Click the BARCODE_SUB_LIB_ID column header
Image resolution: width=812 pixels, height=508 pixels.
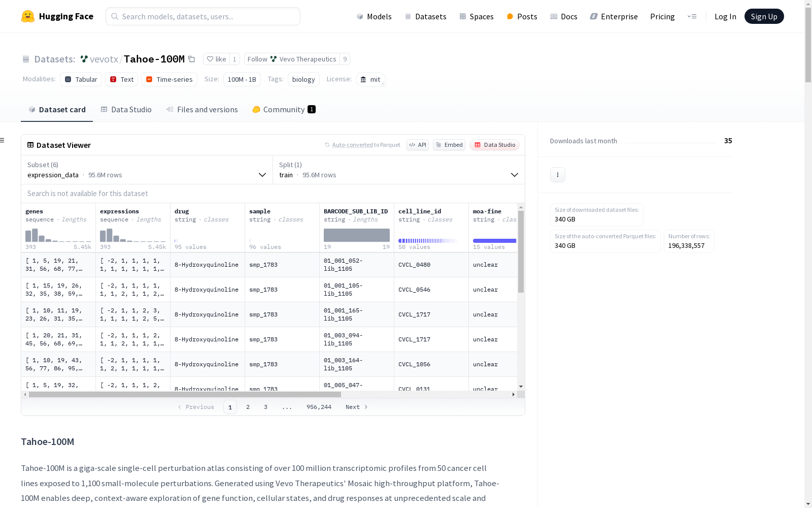[x=357, y=228]
